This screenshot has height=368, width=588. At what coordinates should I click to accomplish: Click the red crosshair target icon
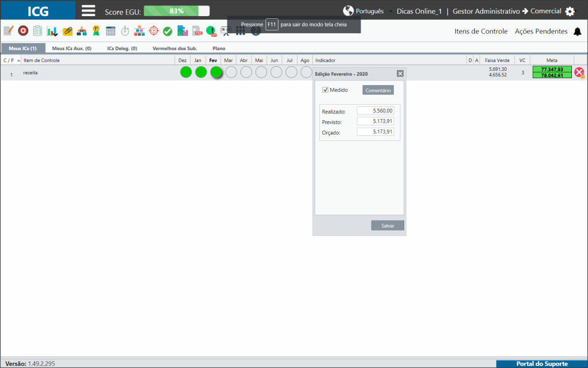154,31
